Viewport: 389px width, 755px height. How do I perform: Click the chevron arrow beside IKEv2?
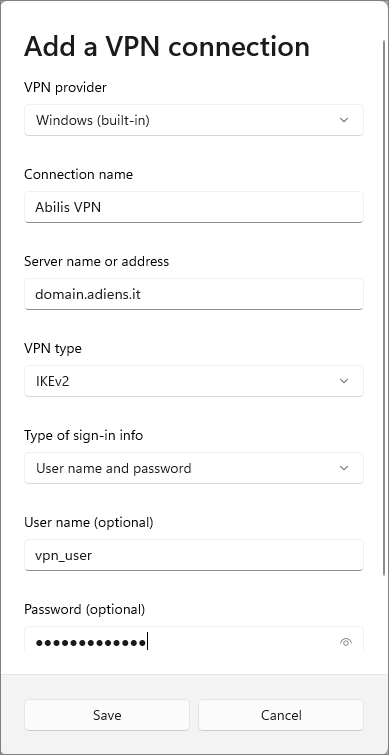point(344,381)
